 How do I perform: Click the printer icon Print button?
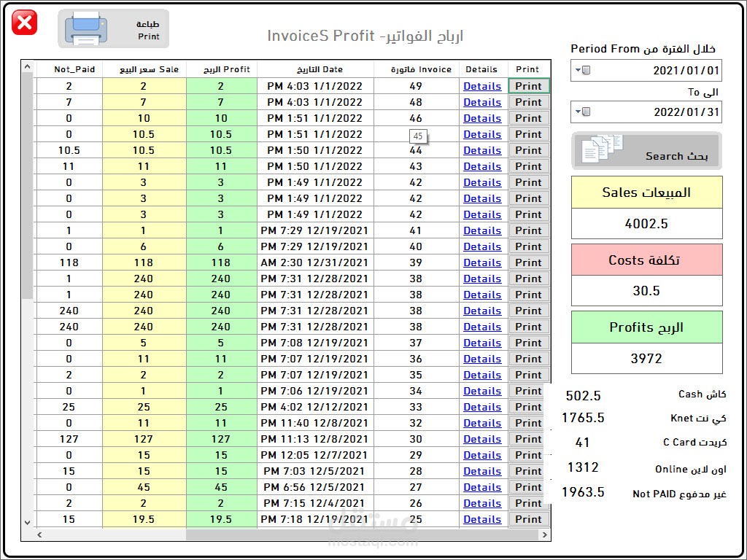113,28
